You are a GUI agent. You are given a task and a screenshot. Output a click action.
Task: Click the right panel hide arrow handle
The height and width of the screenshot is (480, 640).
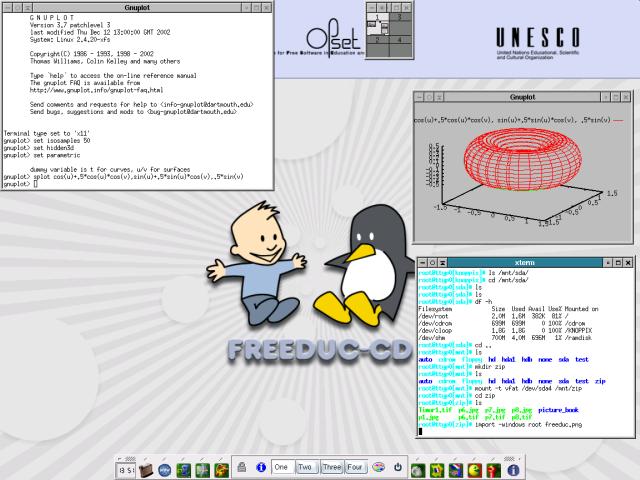tap(520, 458)
